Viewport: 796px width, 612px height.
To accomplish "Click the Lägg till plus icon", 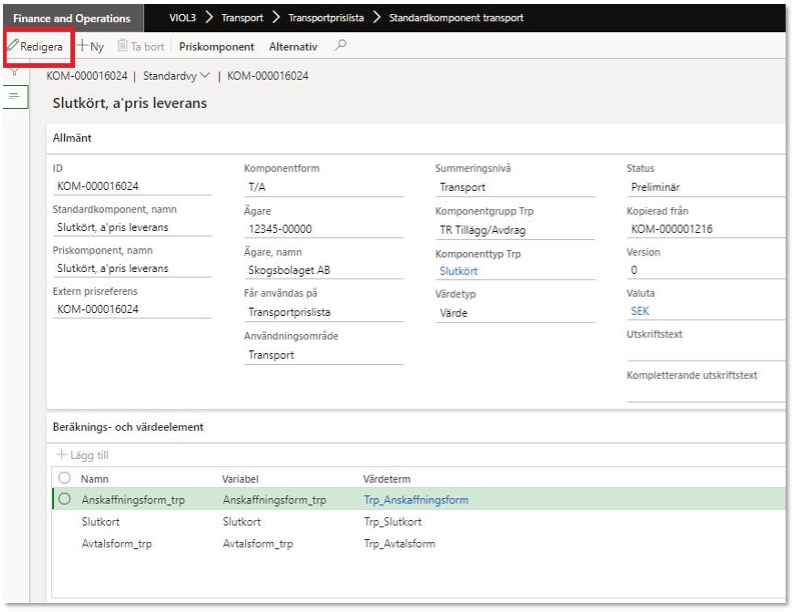I will click(x=61, y=455).
